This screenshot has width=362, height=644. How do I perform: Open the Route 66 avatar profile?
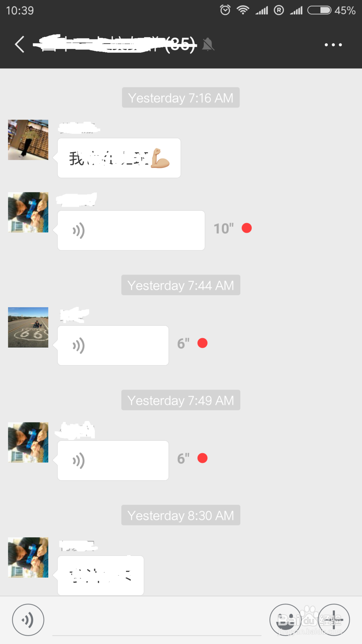click(x=28, y=327)
